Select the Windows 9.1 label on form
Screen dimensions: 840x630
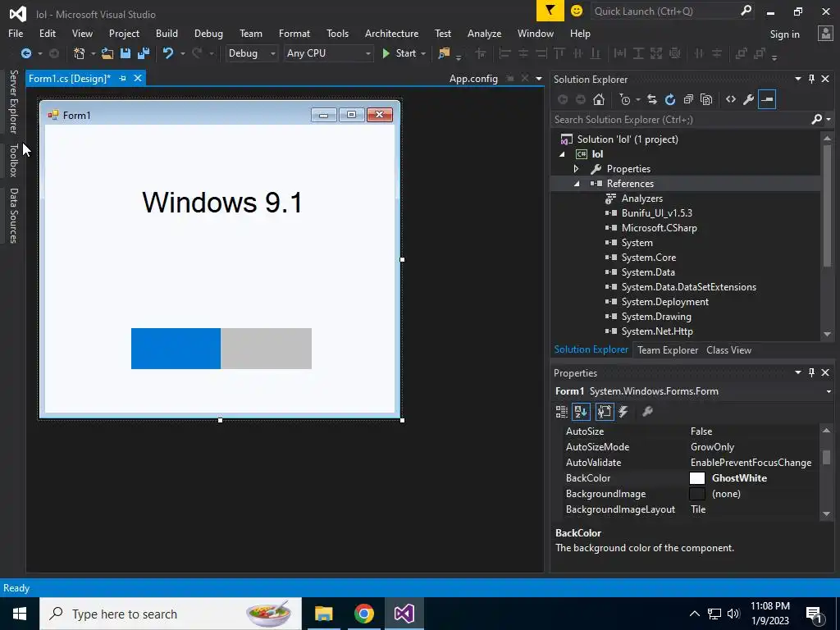coord(221,203)
